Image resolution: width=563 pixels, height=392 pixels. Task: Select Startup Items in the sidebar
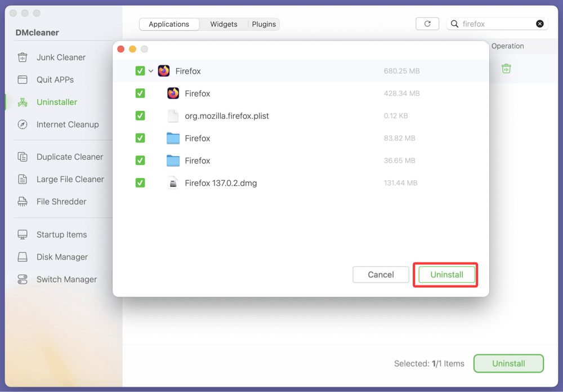coord(61,234)
